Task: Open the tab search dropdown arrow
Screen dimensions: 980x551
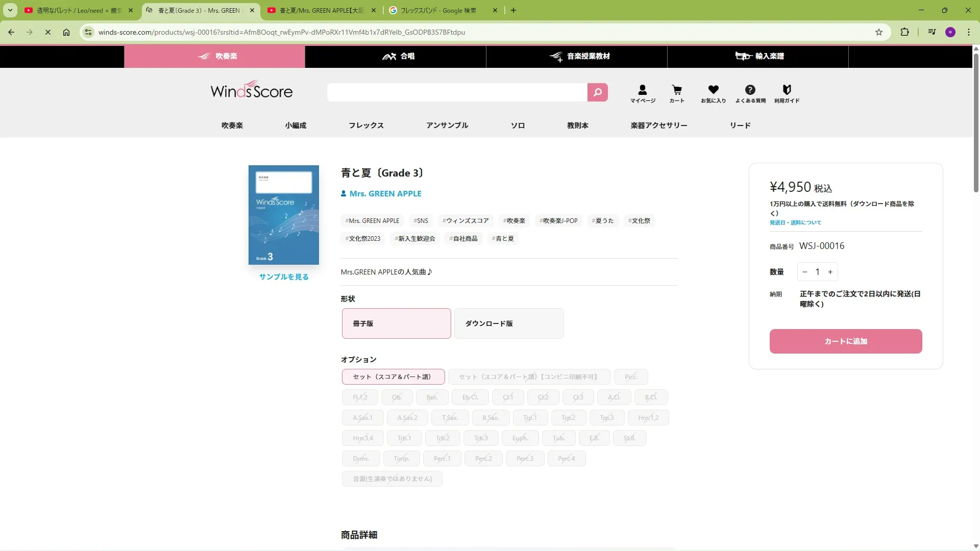Action: pos(10,10)
